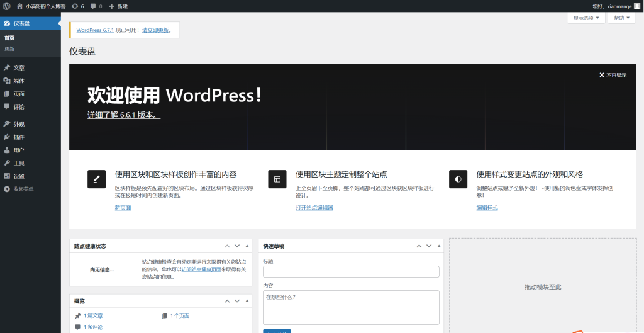Click the 媒体 media icon
Viewport: 644px width, 333px height.
(x=6, y=81)
